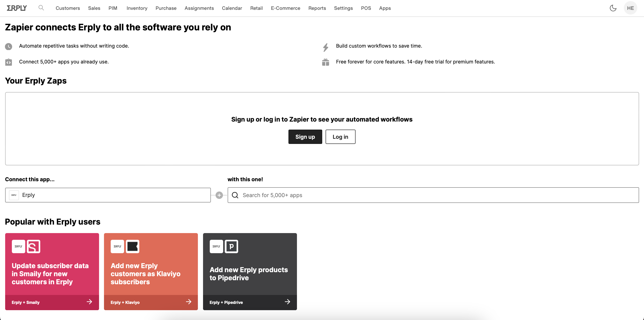
Task: Open the Retail menu
Action: [x=256, y=8]
